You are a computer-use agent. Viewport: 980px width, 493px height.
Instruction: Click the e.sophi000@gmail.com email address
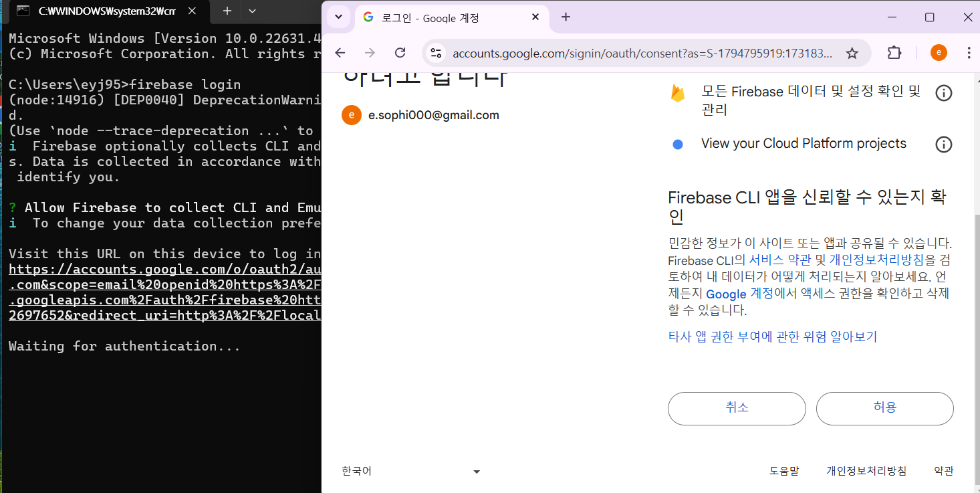[x=434, y=115]
